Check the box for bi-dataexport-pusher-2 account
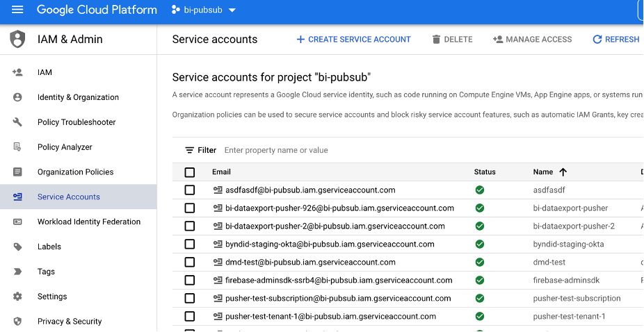Viewport: 644px width, 332px height. click(x=190, y=226)
